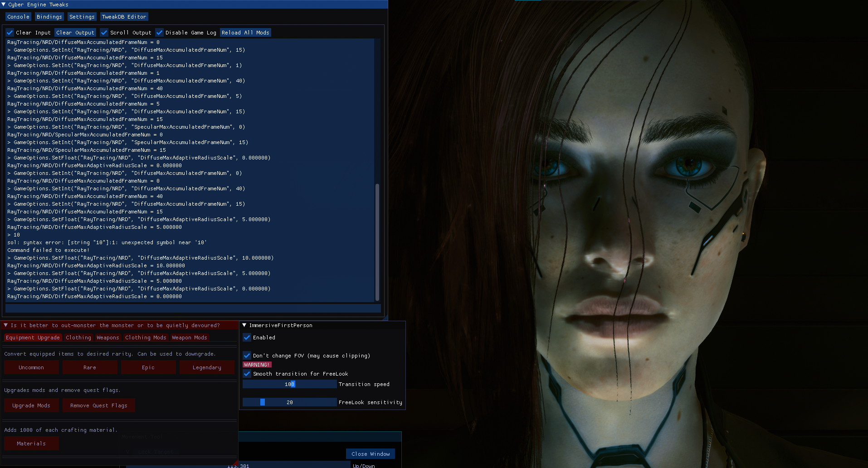The image size is (868, 468).
Task: Select the Weapon Mods tab
Action: click(190, 338)
